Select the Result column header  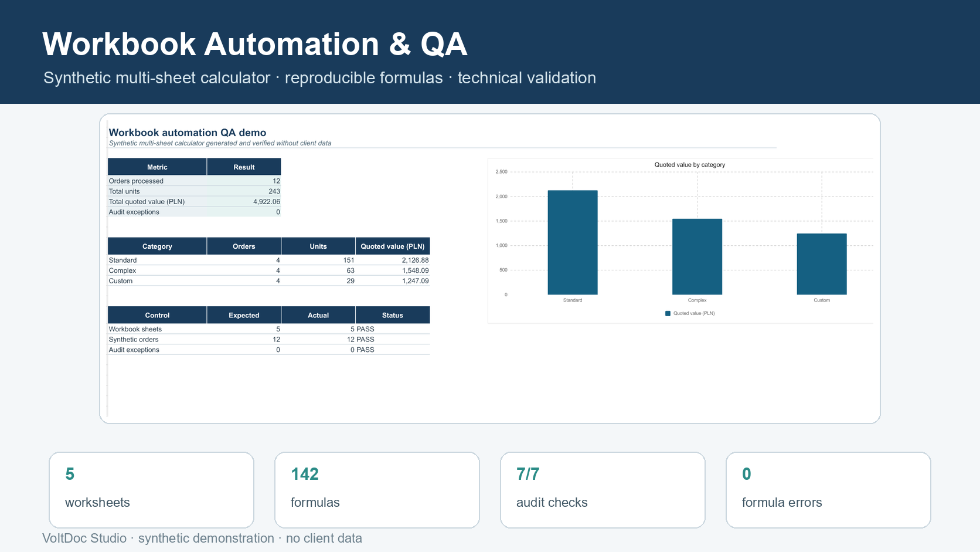[244, 167]
